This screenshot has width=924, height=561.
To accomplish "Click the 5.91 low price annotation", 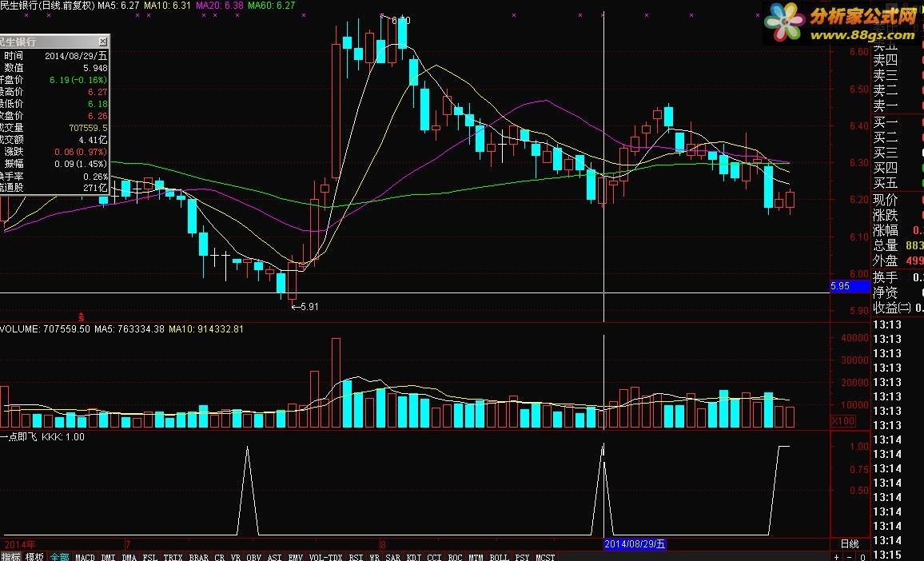I will 305,306.
